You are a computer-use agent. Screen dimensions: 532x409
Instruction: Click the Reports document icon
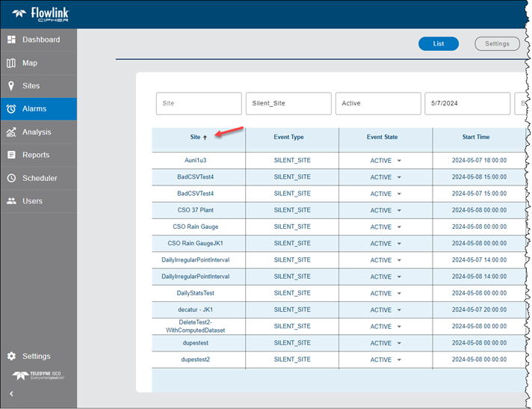click(11, 155)
